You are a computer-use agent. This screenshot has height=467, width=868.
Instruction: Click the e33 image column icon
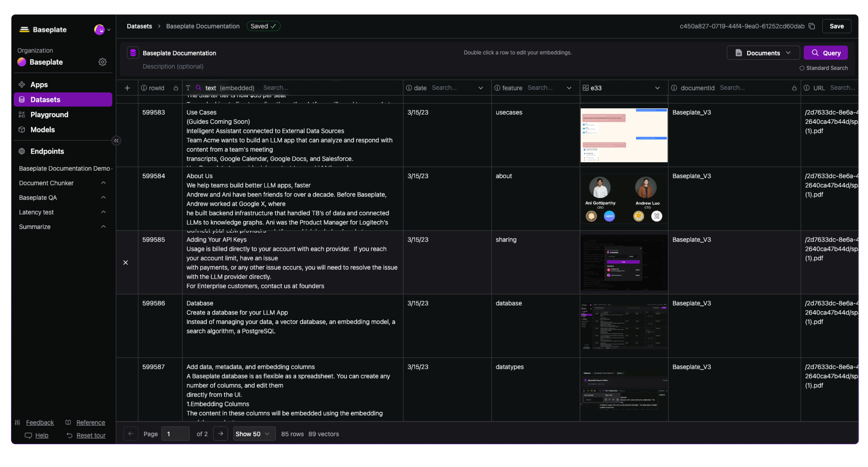click(x=586, y=88)
